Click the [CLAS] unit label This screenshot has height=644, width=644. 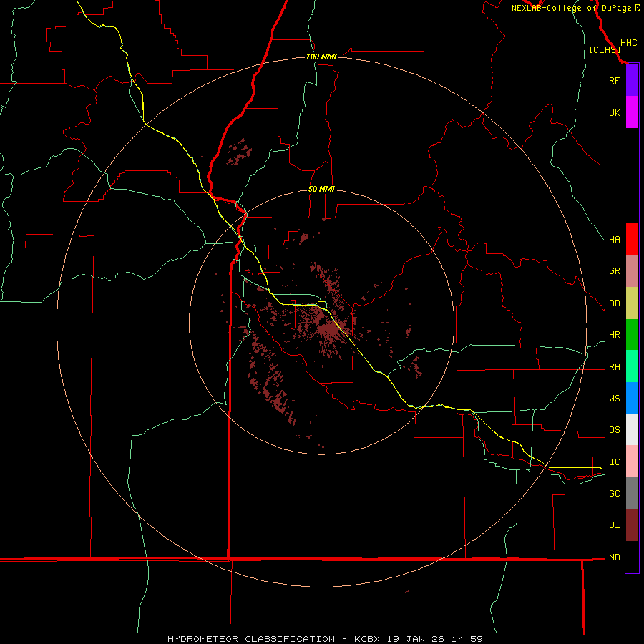click(x=605, y=49)
